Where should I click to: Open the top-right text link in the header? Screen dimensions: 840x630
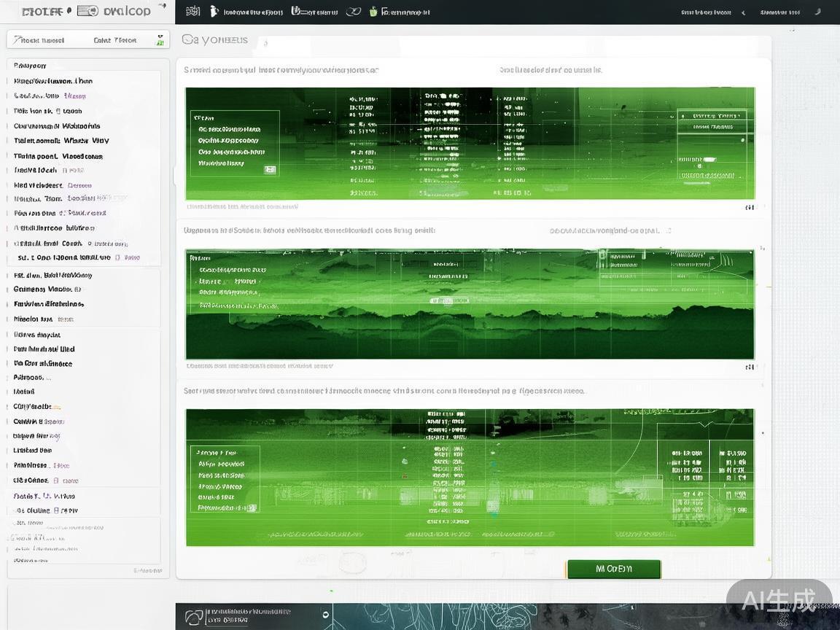pyautogui.click(x=779, y=12)
